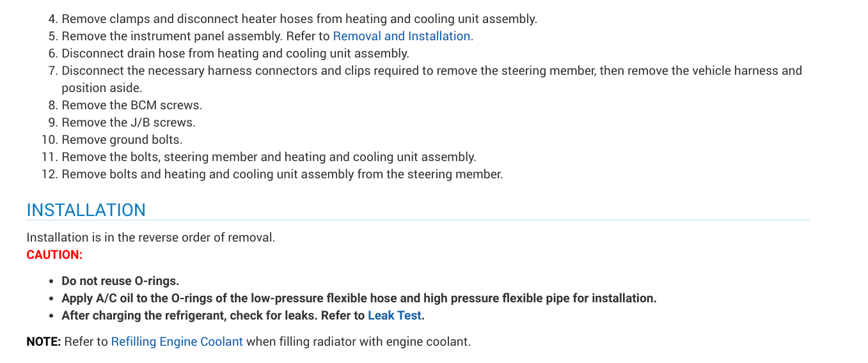This screenshot has width=868, height=363.
Task: Select the 'Remove the J/B screws' step
Action: tap(128, 123)
